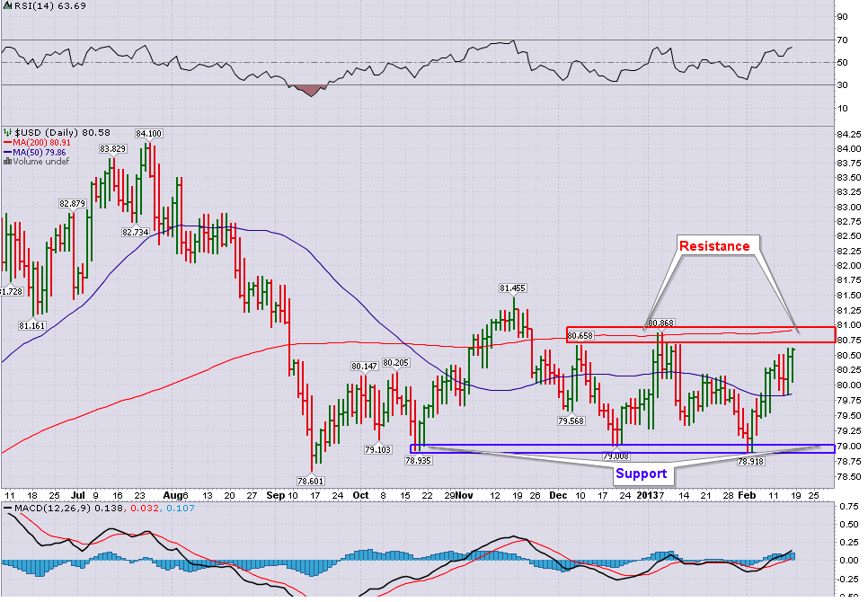
Task: Click the $USD bar chart legend icon
Action: coord(7,132)
